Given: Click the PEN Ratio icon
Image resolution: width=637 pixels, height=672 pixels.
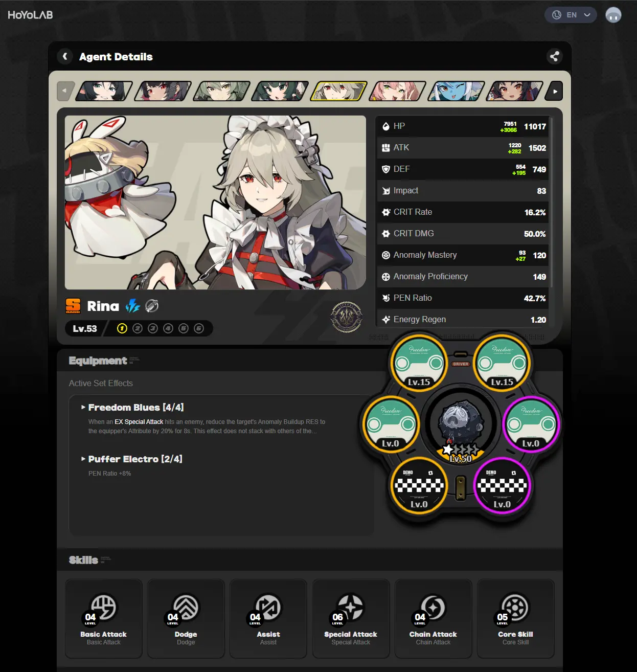Looking at the screenshot, I should [386, 298].
